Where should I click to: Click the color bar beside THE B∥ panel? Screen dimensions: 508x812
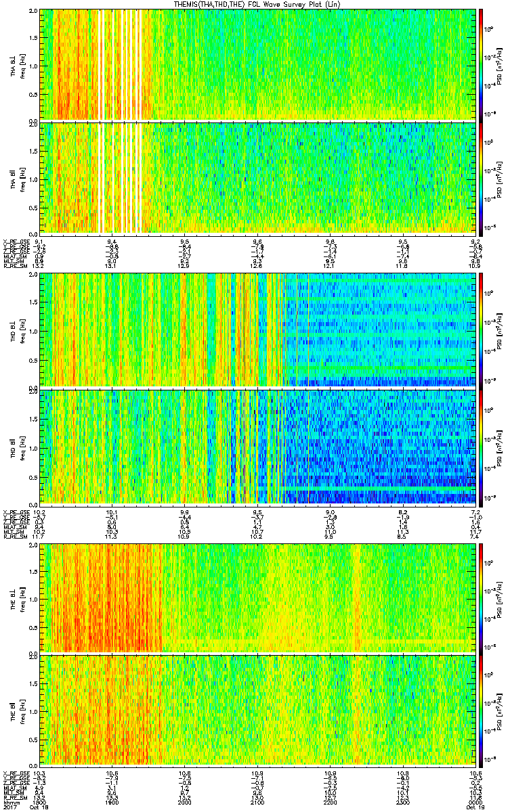tap(481, 711)
